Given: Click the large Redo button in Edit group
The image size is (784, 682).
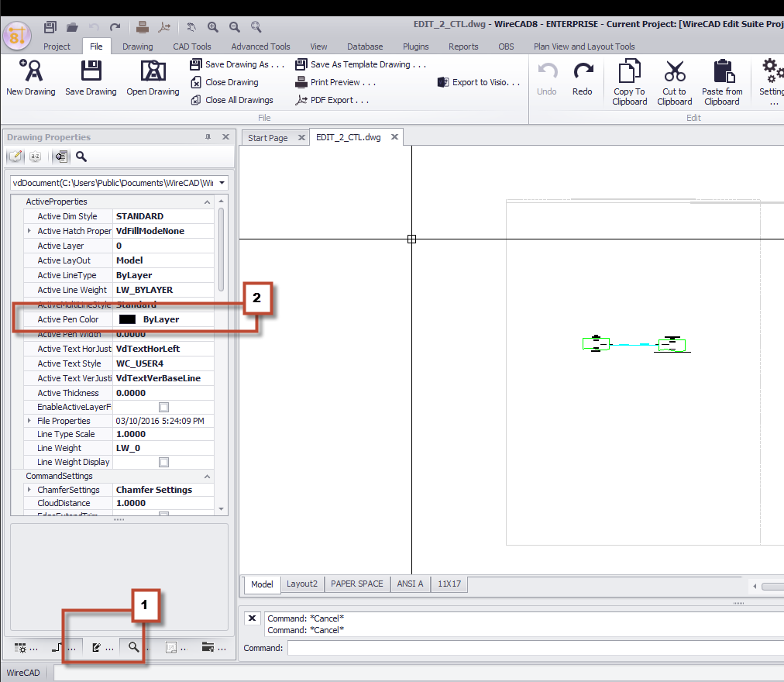Looking at the screenshot, I should (x=583, y=79).
